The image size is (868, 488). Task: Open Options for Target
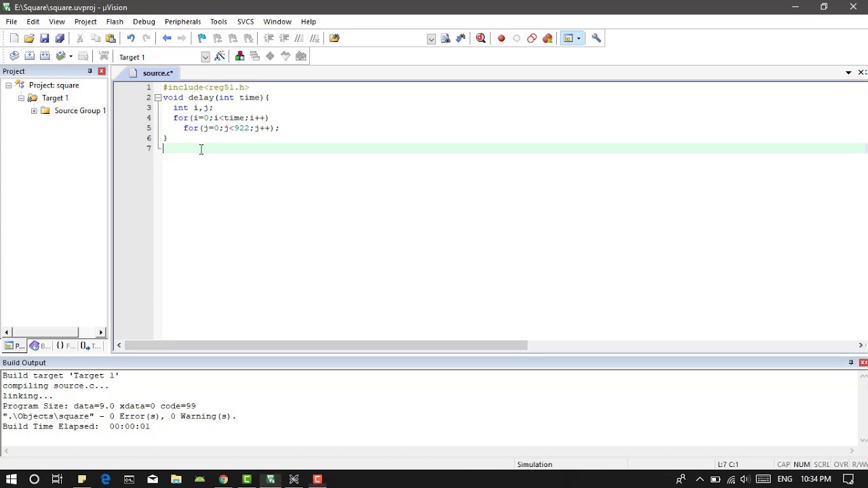(x=220, y=56)
